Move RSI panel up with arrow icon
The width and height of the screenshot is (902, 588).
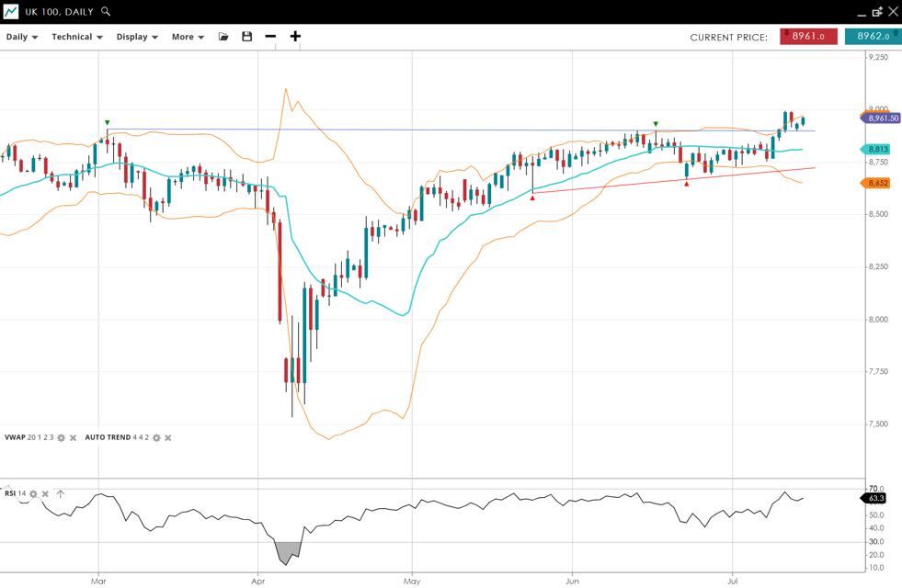61,494
